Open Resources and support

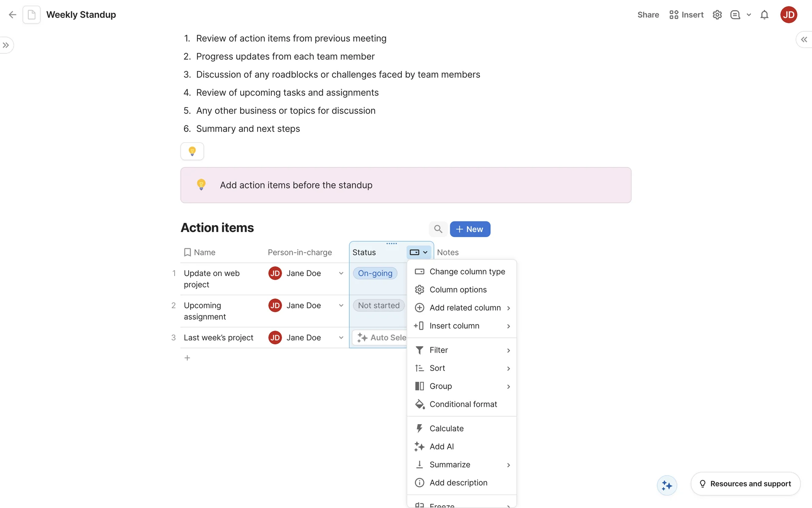[x=745, y=483]
